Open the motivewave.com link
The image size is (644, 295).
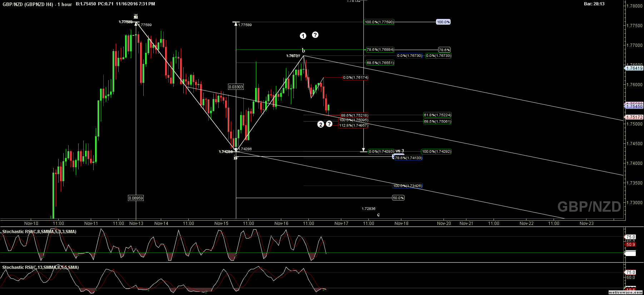pos(625,292)
